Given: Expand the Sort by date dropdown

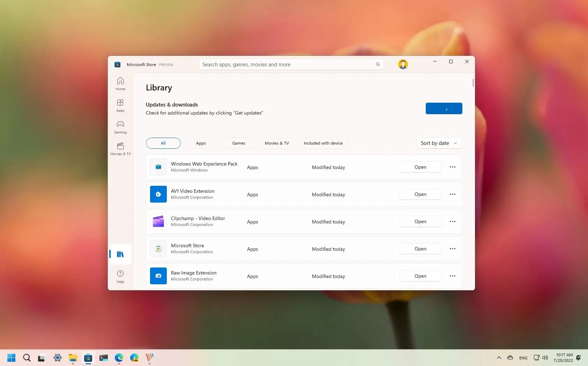Looking at the screenshot, I should point(439,143).
